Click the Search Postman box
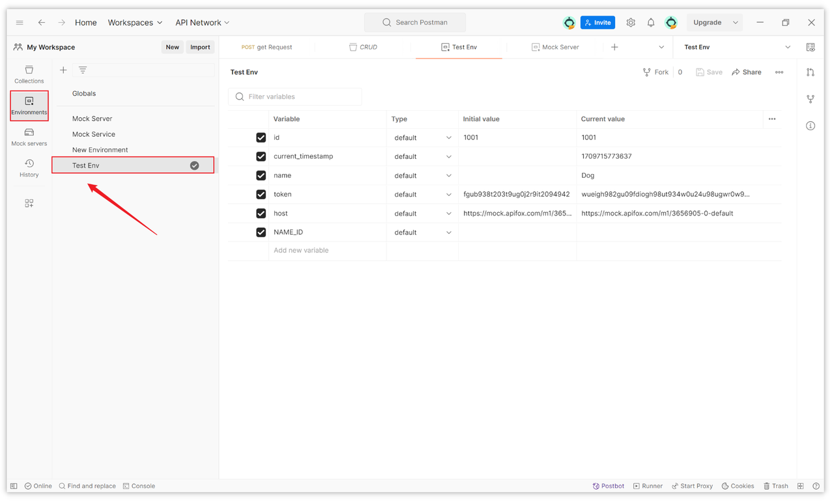This screenshot has height=504, width=834. pyautogui.click(x=415, y=22)
